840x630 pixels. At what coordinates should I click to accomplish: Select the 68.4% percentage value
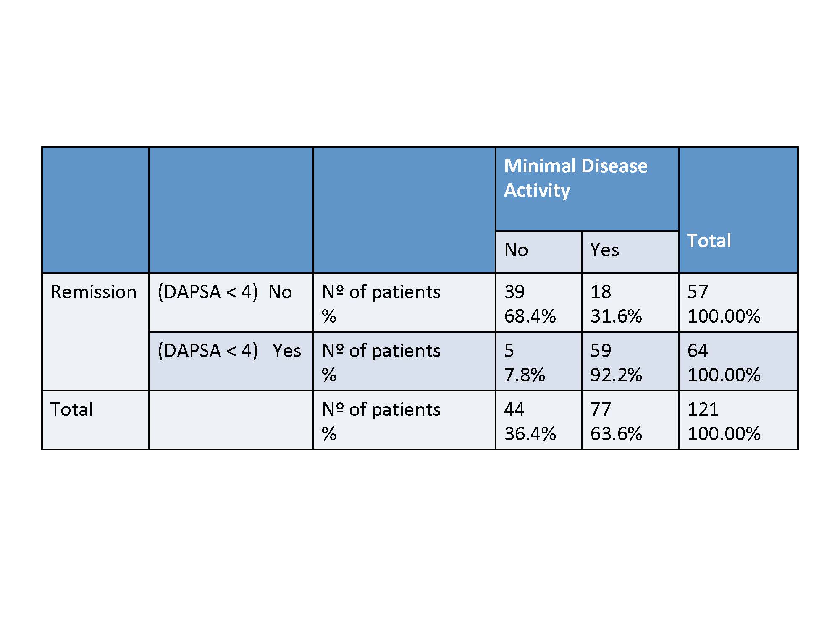coord(530,316)
